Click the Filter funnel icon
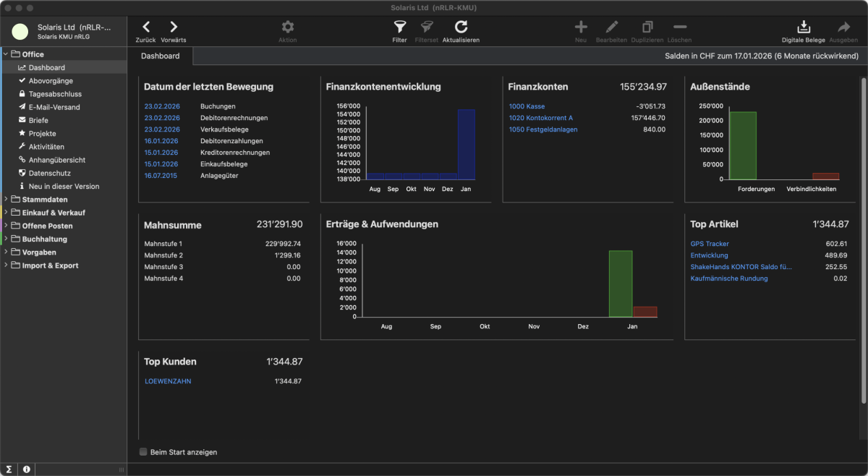This screenshot has width=868, height=476. click(x=399, y=27)
